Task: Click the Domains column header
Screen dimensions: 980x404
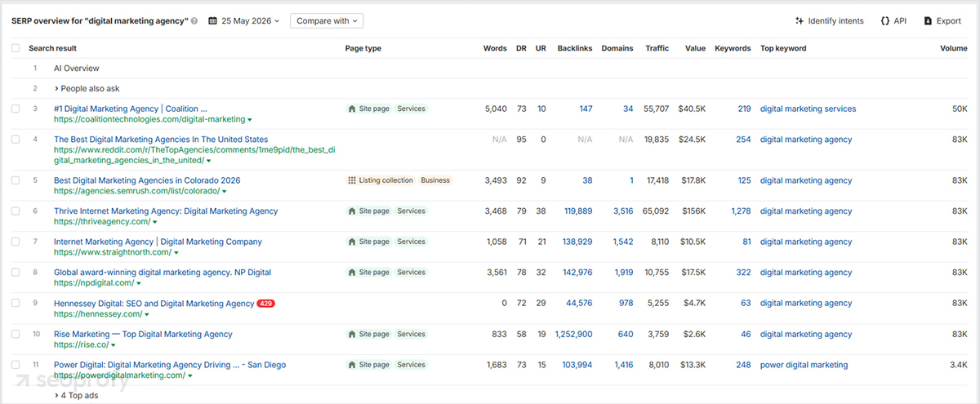Action: pos(617,48)
